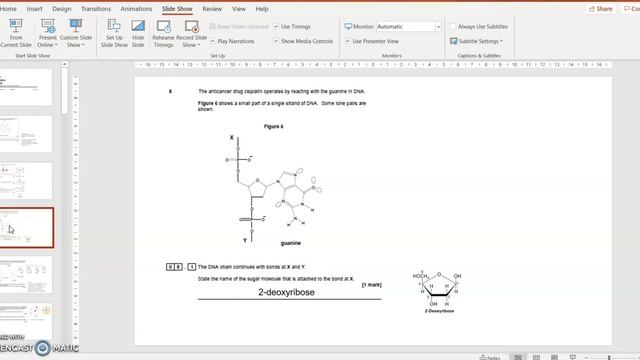The width and height of the screenshot is (640, 360).
Task: Click the 'guanine' label text
Action: point(291,243)
